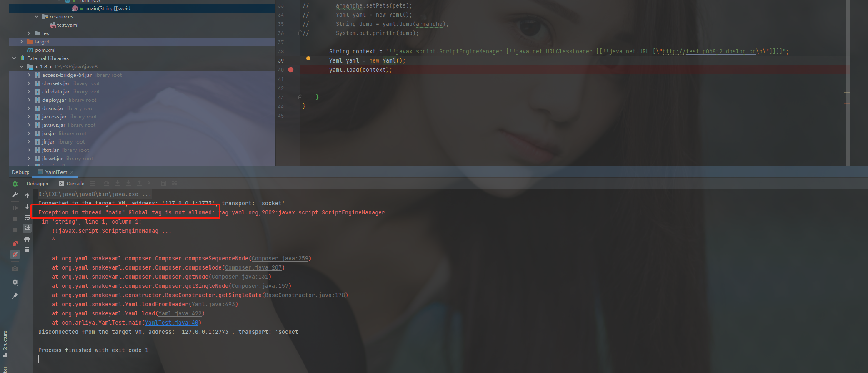
Task: Collapse the 1.8 JDK library node
Action: click(21, 67)
